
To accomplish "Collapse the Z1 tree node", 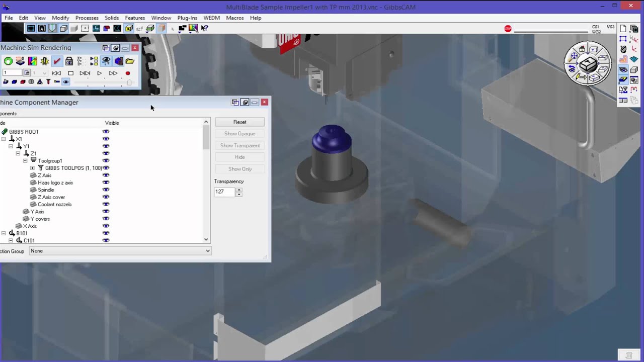I will click(x=18, y=153).
